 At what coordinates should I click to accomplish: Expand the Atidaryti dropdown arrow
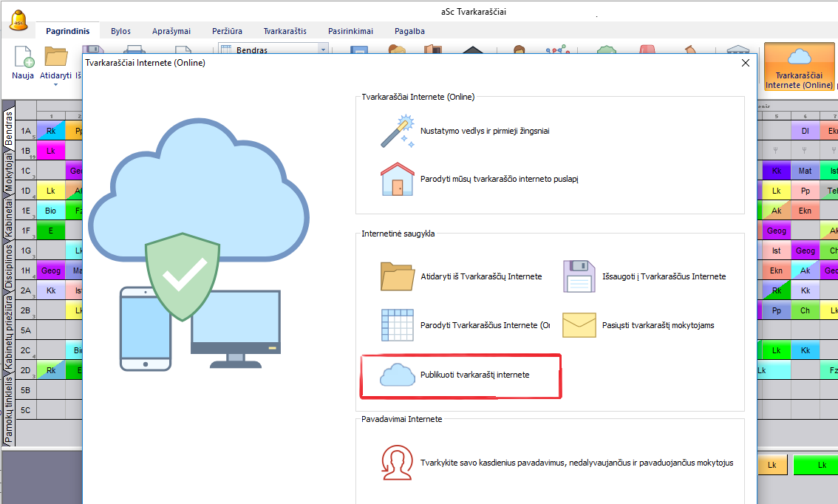[55, 84]
